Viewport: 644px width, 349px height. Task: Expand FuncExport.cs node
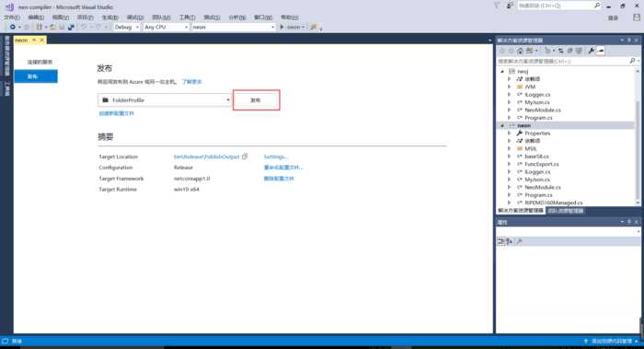tap(510, 164)
